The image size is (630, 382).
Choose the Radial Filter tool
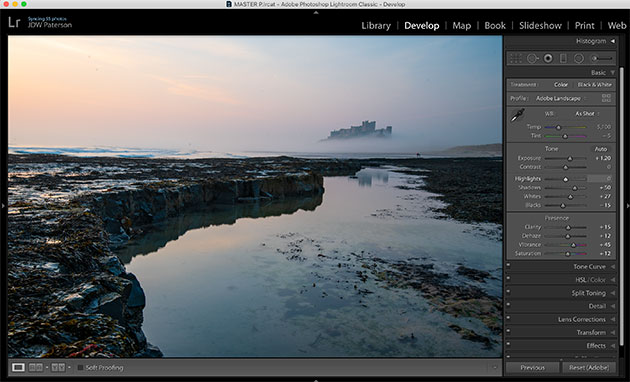click(x=579, y=59)
